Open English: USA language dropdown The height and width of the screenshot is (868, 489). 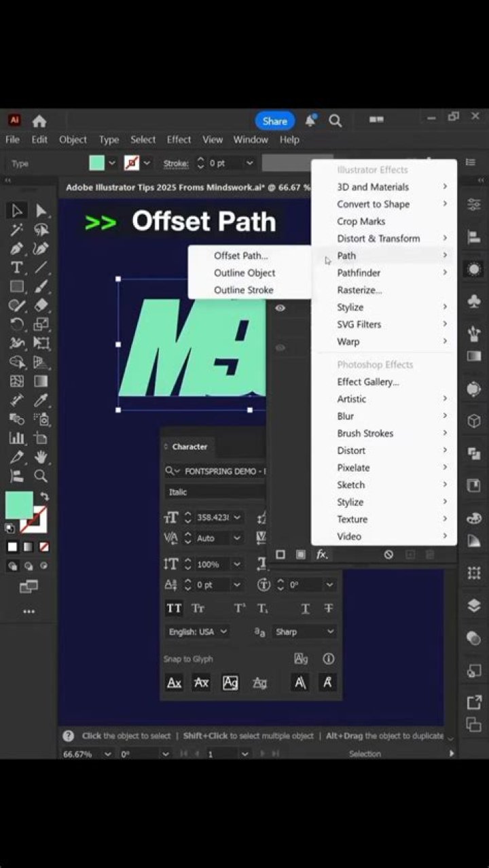click(197, 631)
